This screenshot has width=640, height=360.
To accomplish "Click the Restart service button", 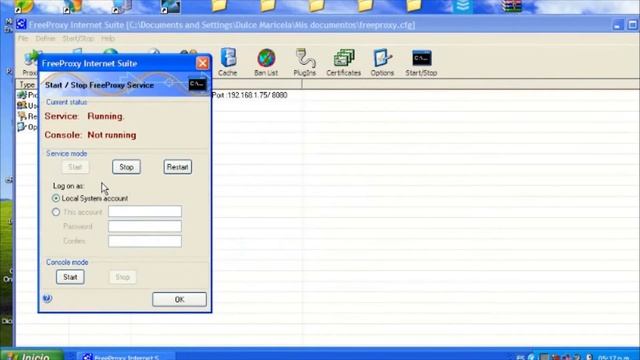I will coord(178,167).
